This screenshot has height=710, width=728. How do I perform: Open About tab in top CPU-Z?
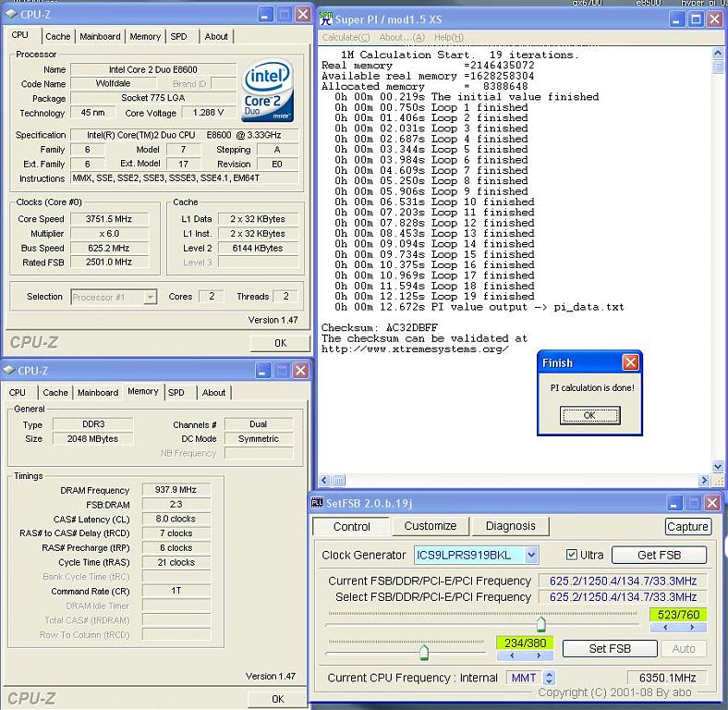pyautogui.click(x=216, y=36)
